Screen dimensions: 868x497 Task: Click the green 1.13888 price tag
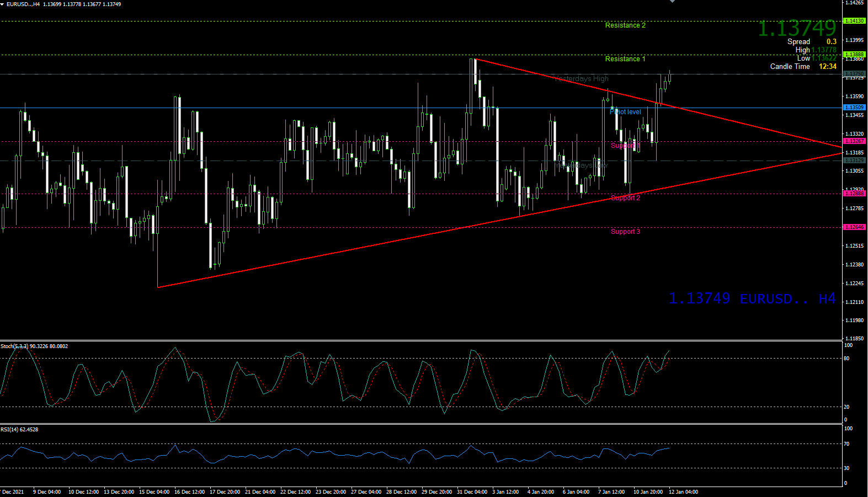pos(854,55)
